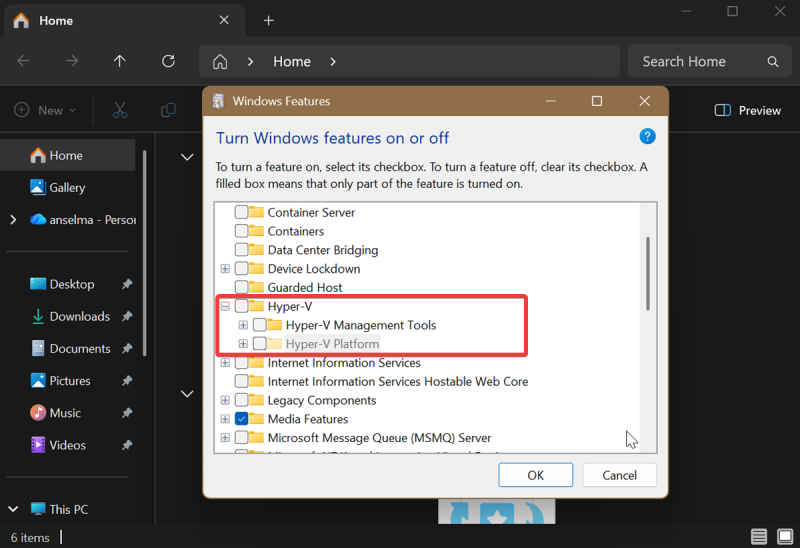
Task: Maximize the Windows Features dialog
Action: point(596,101)
